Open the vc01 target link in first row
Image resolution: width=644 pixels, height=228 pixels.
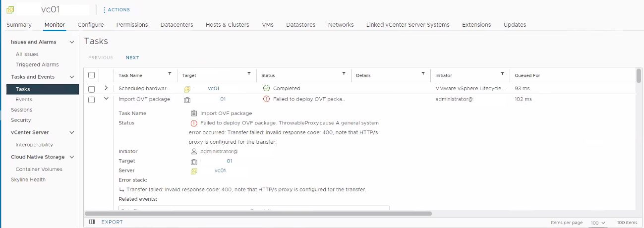pyautogui.click(x=214, y=88)
